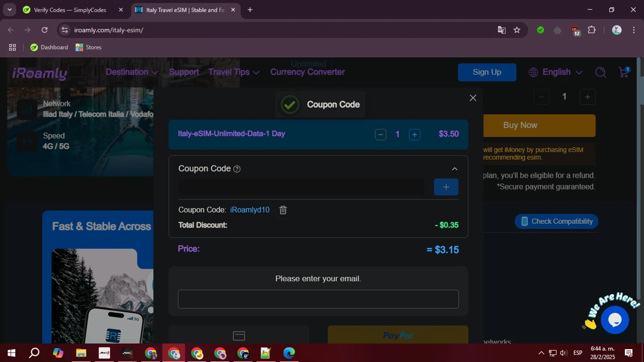644x362 pixels.
Task: Open the tab search dropdown
Action: click(x=9, y=10)
